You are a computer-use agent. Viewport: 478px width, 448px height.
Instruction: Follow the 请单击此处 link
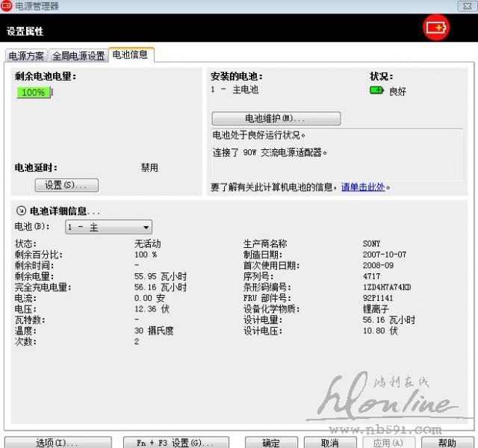click(x=363, y=187)
